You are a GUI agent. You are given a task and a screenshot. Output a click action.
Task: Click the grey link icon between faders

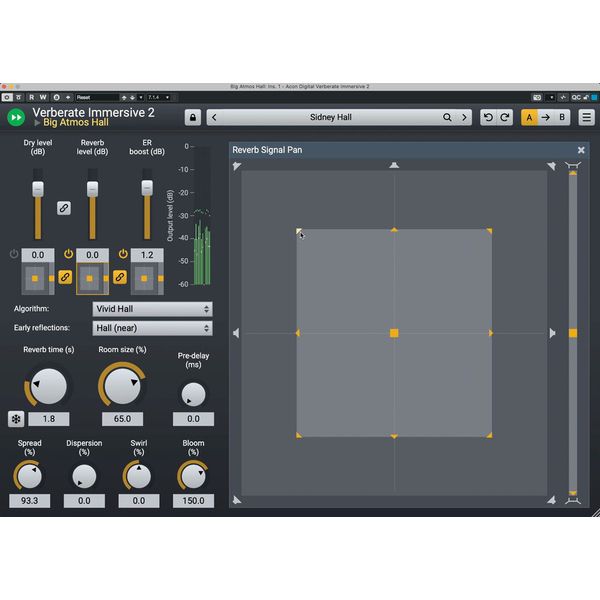point(64,208)
